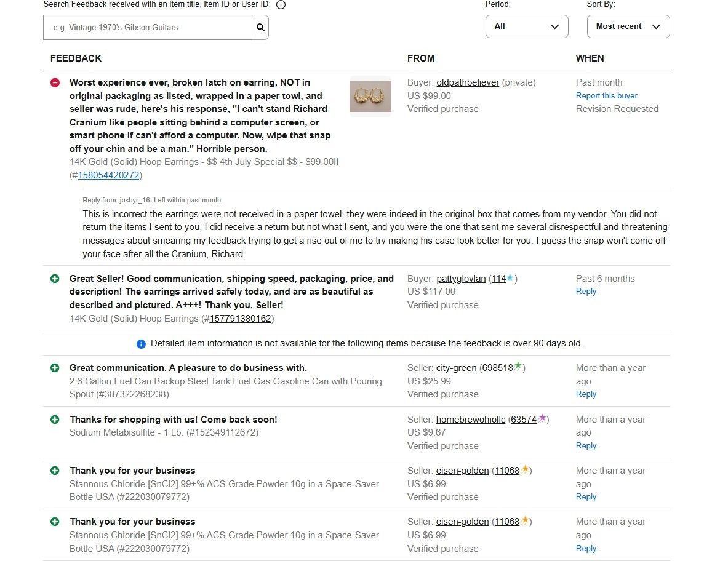
Task: Click the Revision Requested status text
Action: pyautogui.click(x=617, y=109)
